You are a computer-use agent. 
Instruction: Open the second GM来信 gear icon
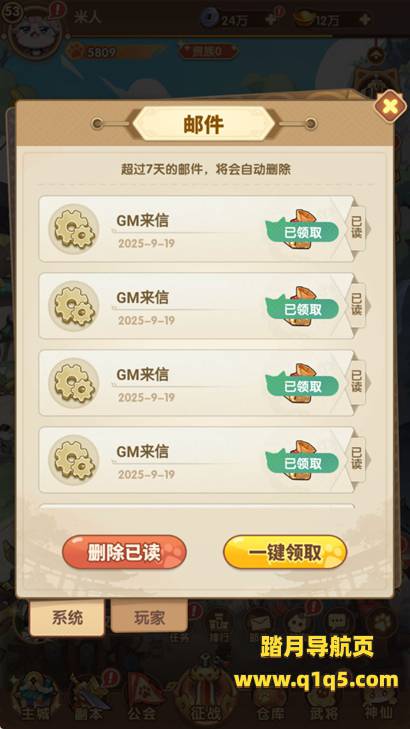point(74,306)
